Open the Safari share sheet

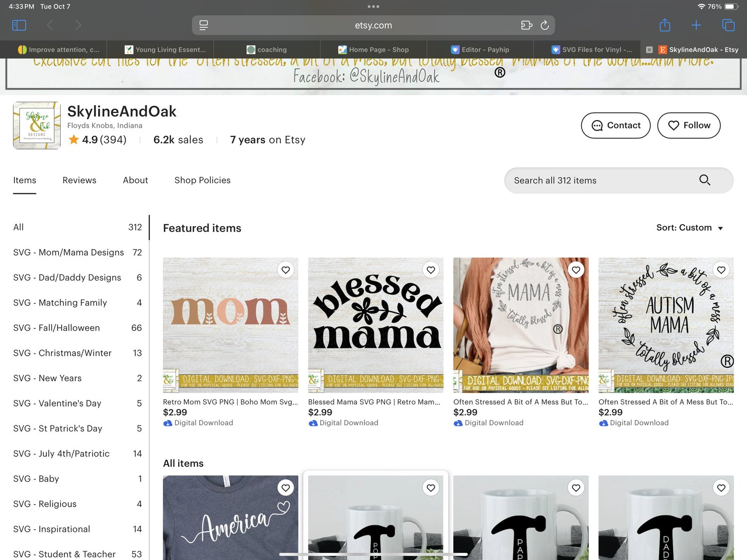[x=665, y=25]
